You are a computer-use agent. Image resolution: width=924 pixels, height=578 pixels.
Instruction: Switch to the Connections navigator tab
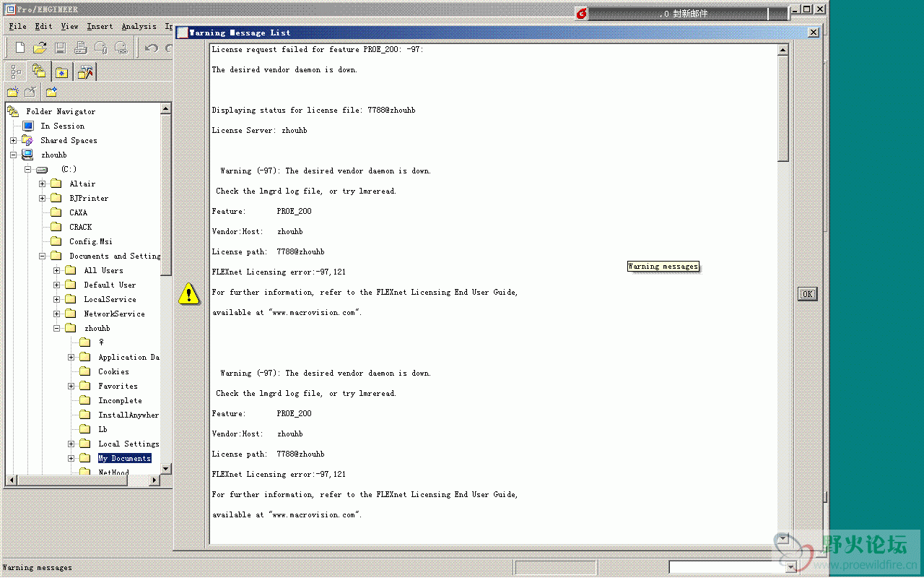point(85,72)
